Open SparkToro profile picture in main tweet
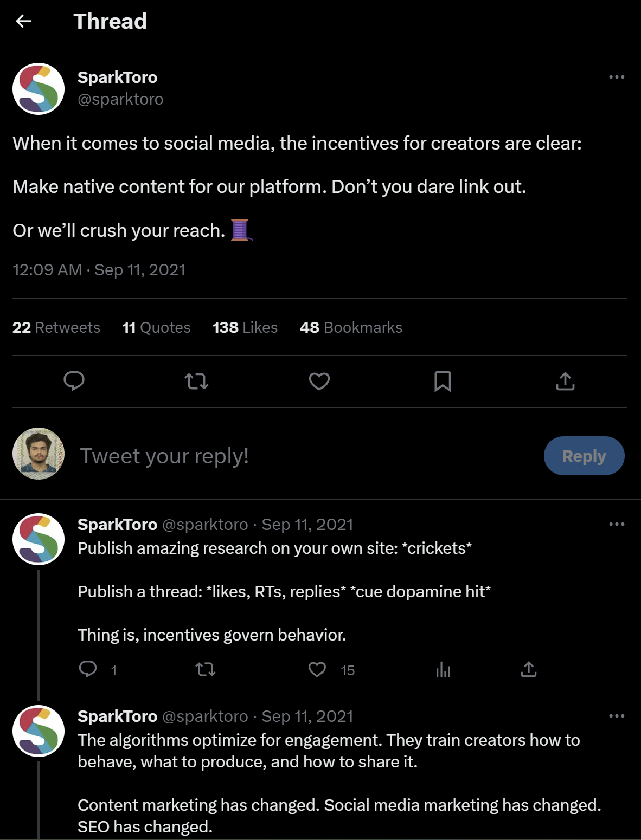 click(39, 89)
